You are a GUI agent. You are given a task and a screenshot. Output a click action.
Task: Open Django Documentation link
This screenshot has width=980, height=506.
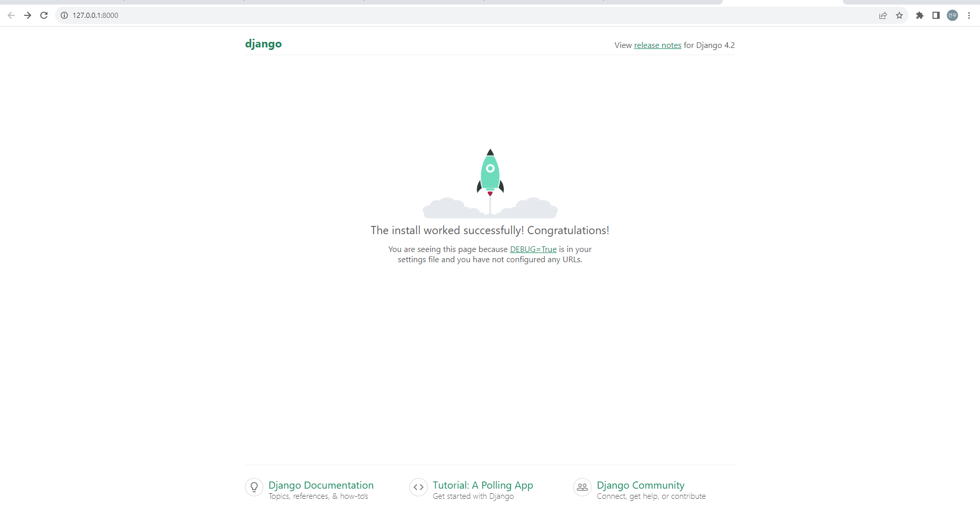pyautogui.click(x=321, y=485)
